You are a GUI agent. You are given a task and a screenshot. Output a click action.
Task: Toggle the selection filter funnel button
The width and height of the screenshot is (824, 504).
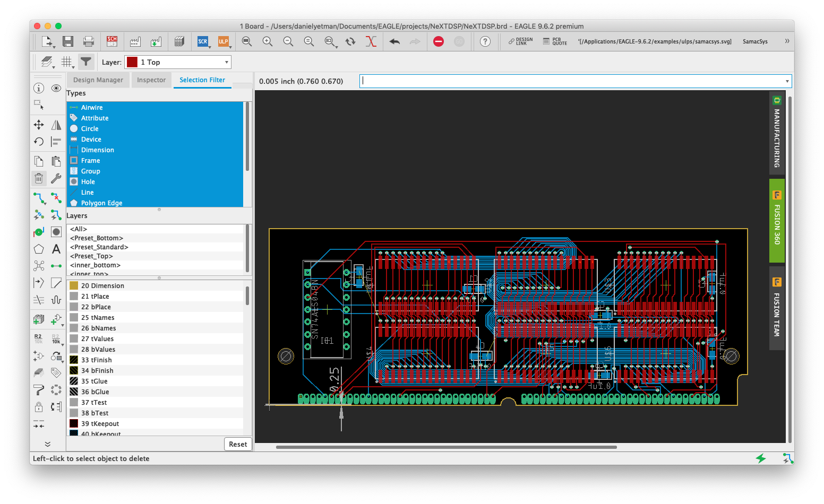(x=85, y=62)
